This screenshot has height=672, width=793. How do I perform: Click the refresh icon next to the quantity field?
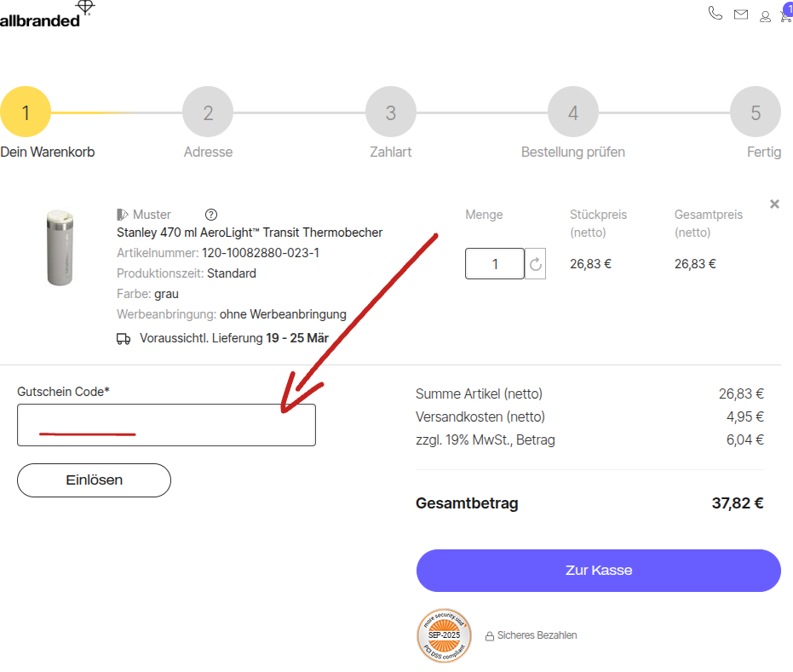click(x=536, y=263)
